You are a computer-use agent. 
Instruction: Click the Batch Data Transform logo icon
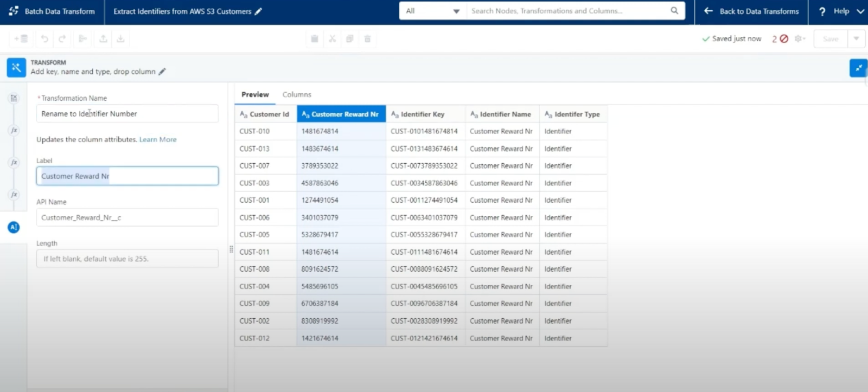pos(14,11)
